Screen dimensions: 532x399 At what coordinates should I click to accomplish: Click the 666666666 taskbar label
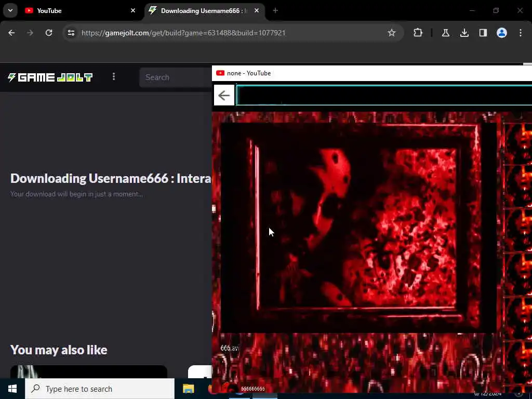(x=253, y=389)
